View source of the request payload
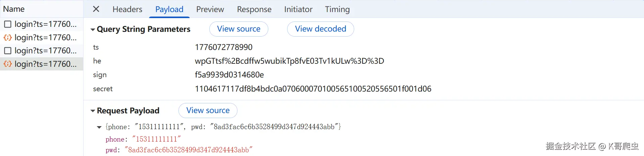Screen dimensions: 644x156 pyautogui.click(x=208, y=110)
